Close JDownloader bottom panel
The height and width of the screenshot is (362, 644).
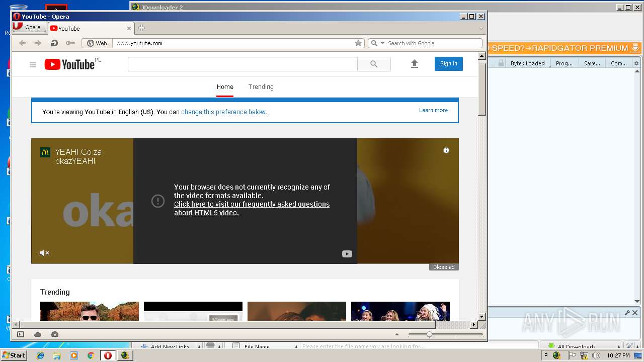tap(635, 313)
